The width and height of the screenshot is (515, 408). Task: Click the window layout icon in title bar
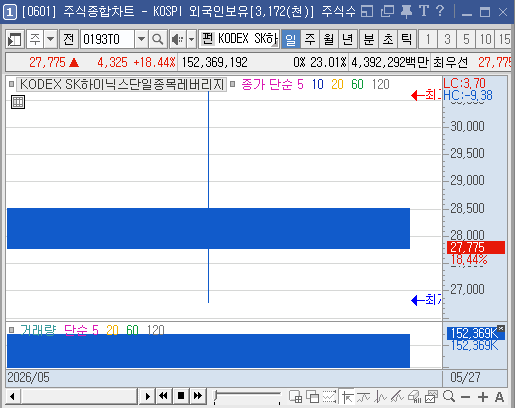[367, 12]
